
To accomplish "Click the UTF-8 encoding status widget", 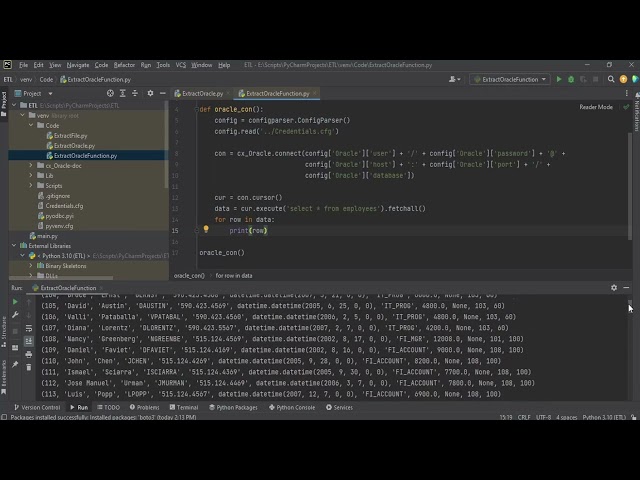I will (x=543, y=417).
